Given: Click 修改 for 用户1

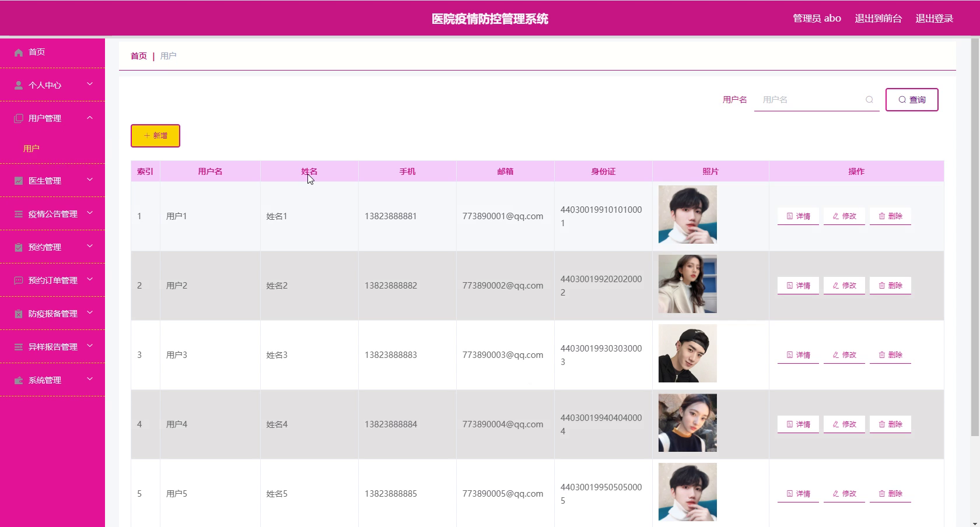Looking at the screenshot, I should coord(844,216).
